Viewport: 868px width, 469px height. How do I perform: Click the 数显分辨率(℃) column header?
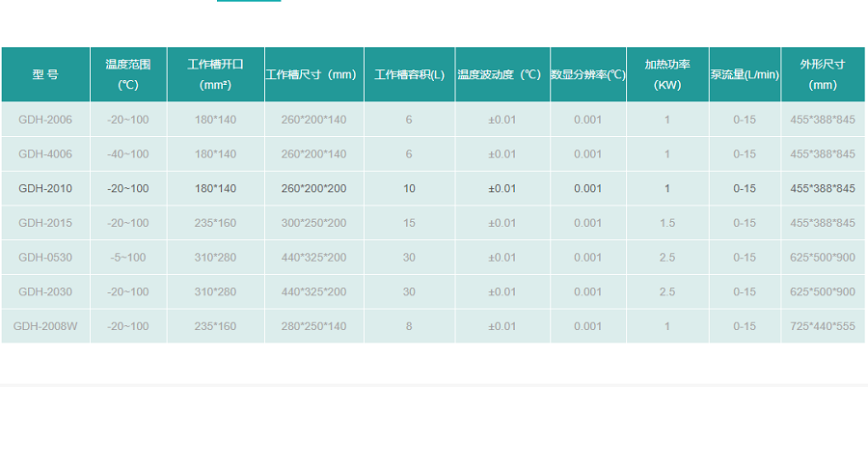click(587, 74)
